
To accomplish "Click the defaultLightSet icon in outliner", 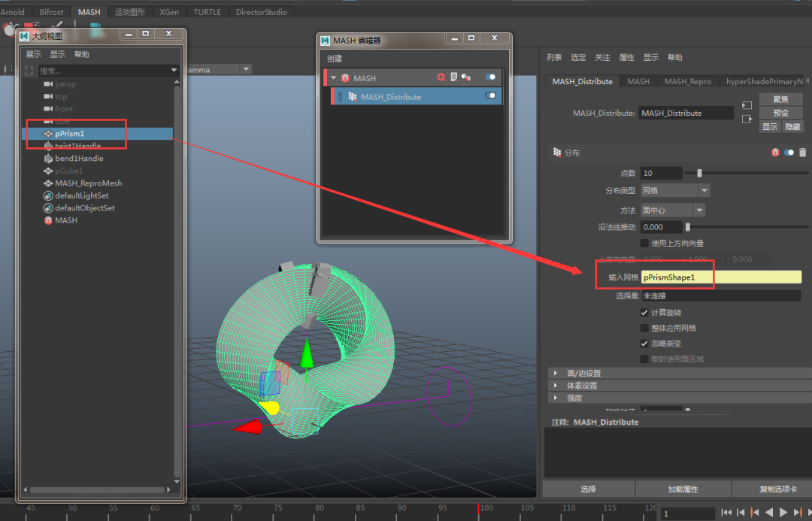I will (x=48, y=195).
